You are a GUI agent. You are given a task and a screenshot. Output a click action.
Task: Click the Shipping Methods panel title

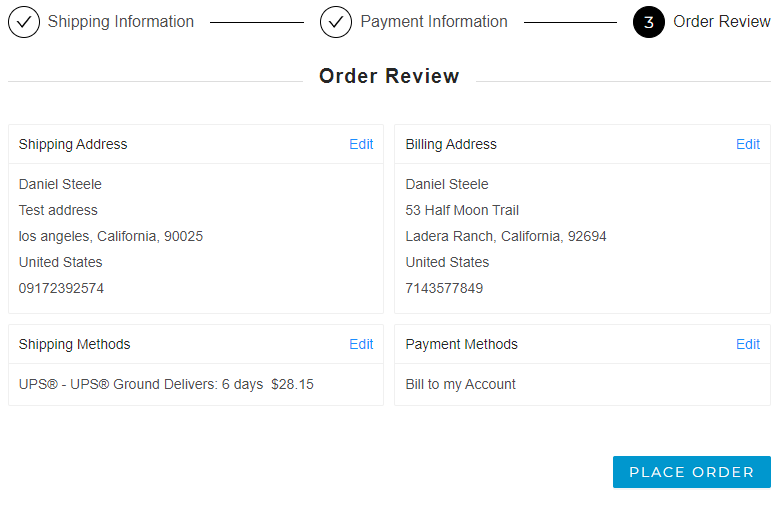(74, 344)
